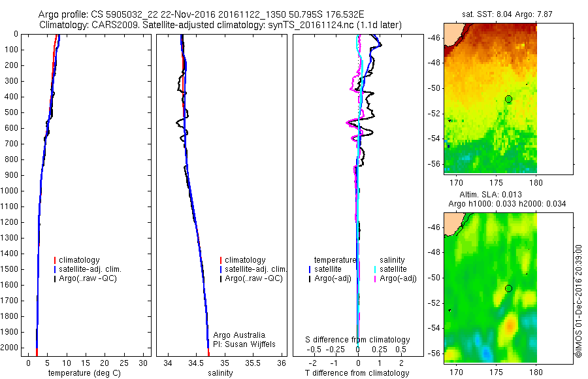Click the Argo profile title text
588x379 pixels.
201,14
